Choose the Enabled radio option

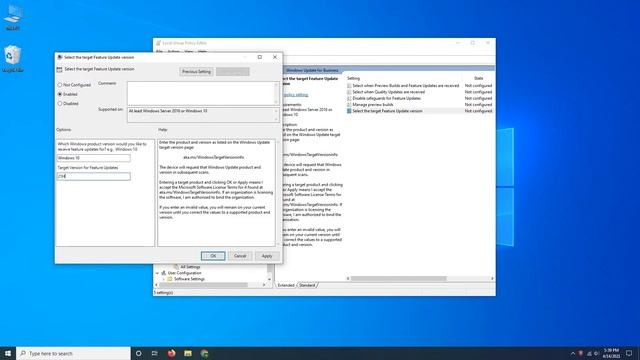click(x=60, y=94)
